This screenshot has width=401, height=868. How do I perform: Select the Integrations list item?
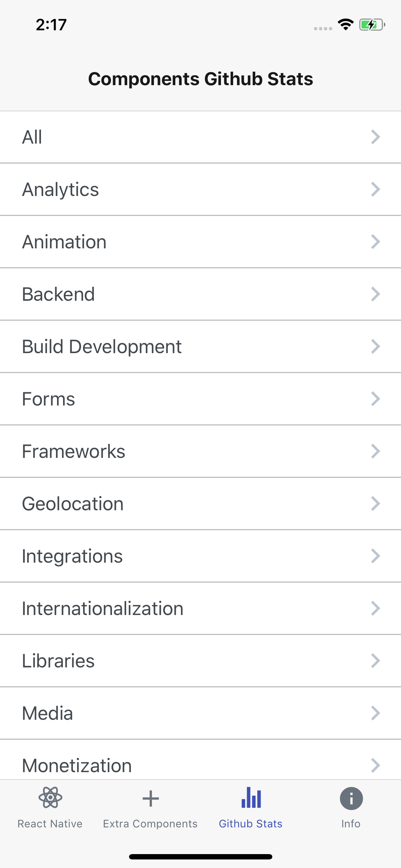tap(72, 556)
